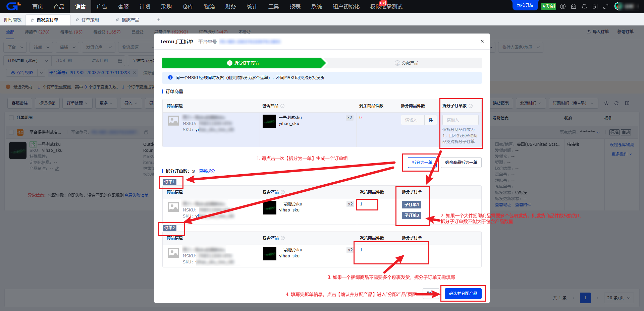Expand the 平台 filter dropdown

[15, 47]
